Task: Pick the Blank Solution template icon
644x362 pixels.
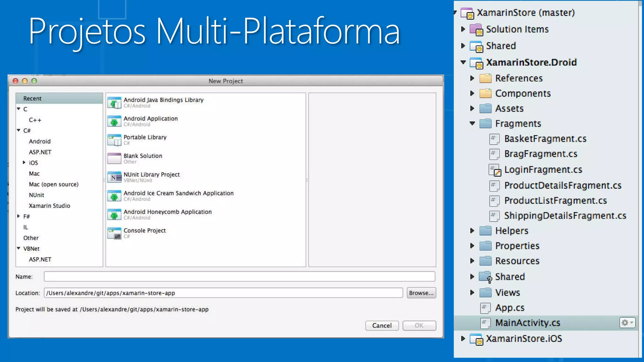Action: [114, 158]
